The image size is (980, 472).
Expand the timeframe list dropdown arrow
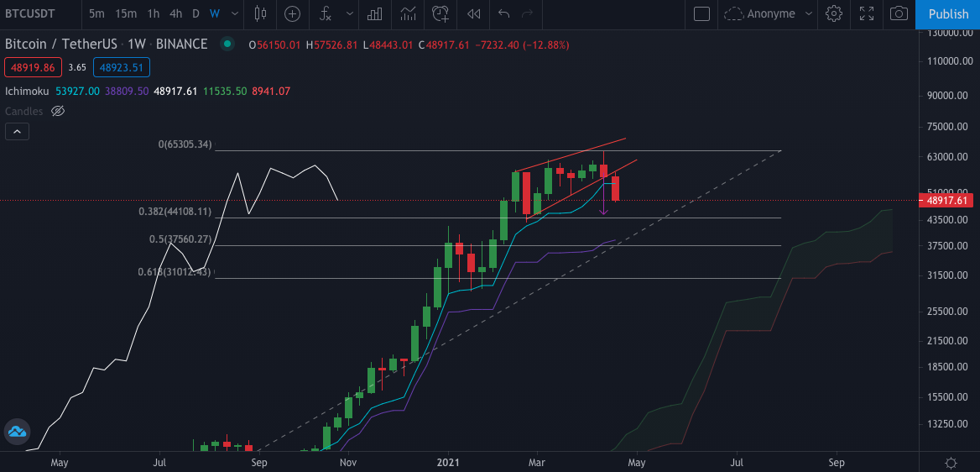click(234, 13)
